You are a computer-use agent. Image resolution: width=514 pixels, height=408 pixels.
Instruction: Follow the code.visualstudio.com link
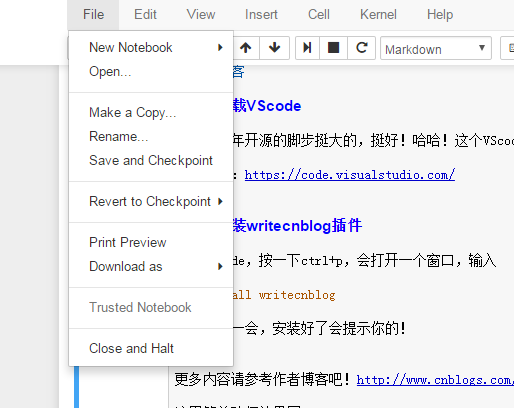coord(350,175)
